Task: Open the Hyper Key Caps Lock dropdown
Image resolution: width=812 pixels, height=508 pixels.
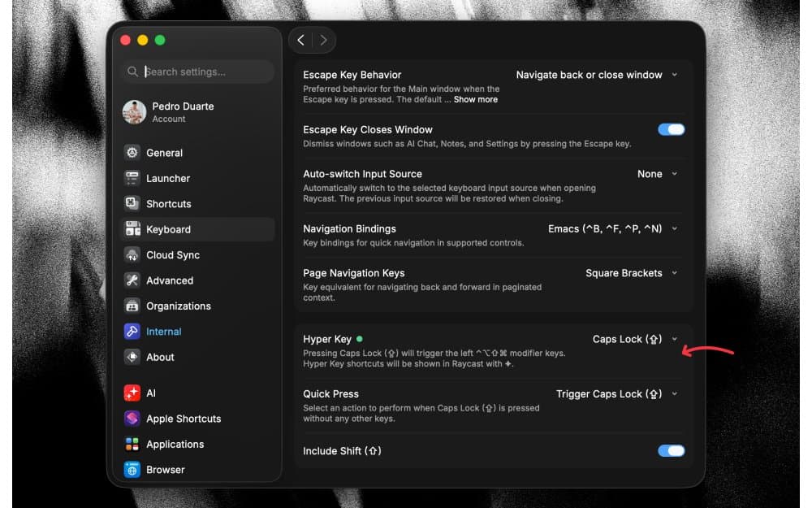Action: pos(635,339)
